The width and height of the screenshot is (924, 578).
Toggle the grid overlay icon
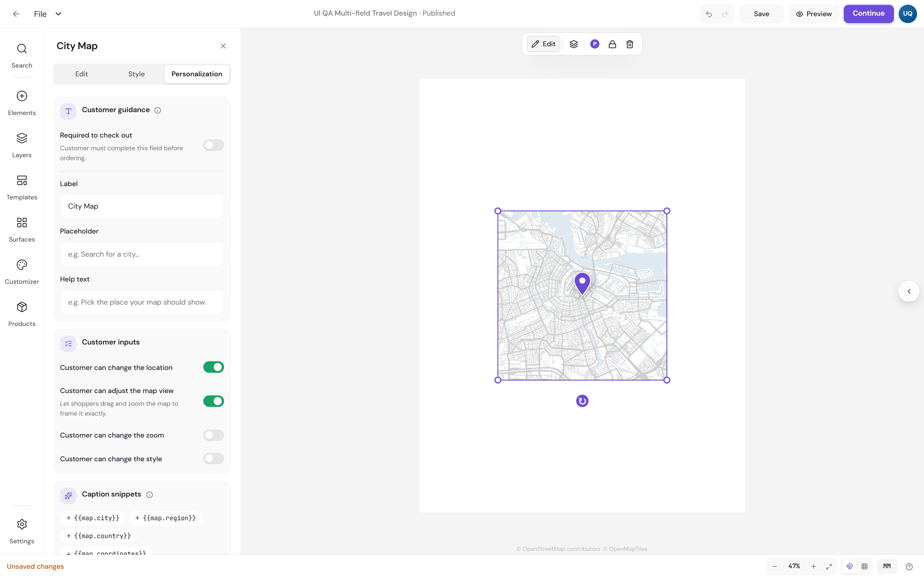point(865,566)
